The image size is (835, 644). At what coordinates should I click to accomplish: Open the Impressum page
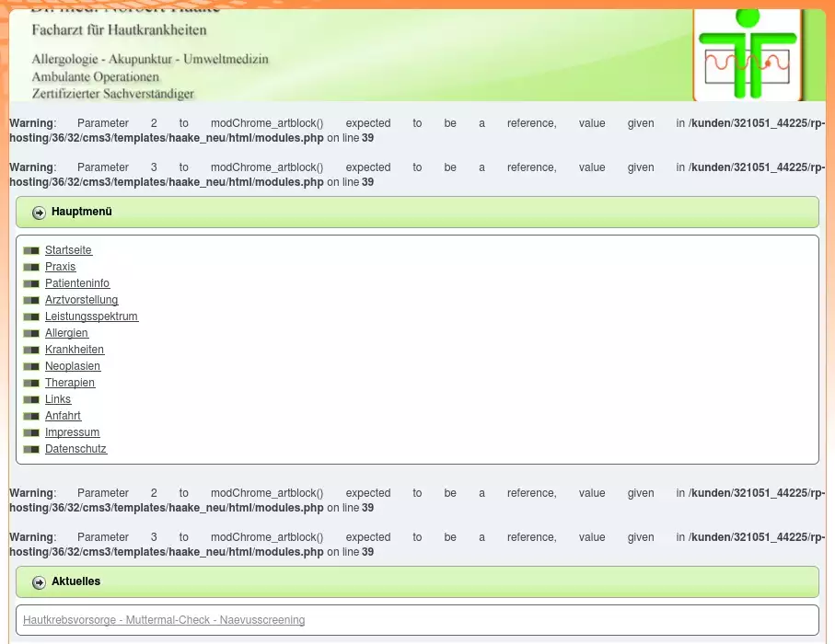72,432
